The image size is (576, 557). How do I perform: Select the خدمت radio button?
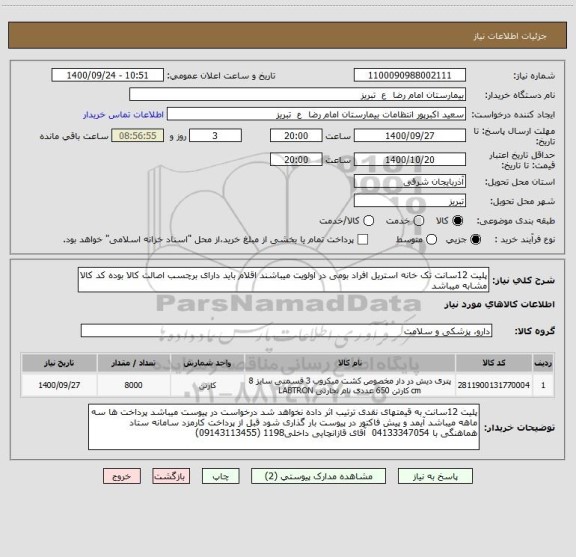pyautogui.click(x=419, y=220)
